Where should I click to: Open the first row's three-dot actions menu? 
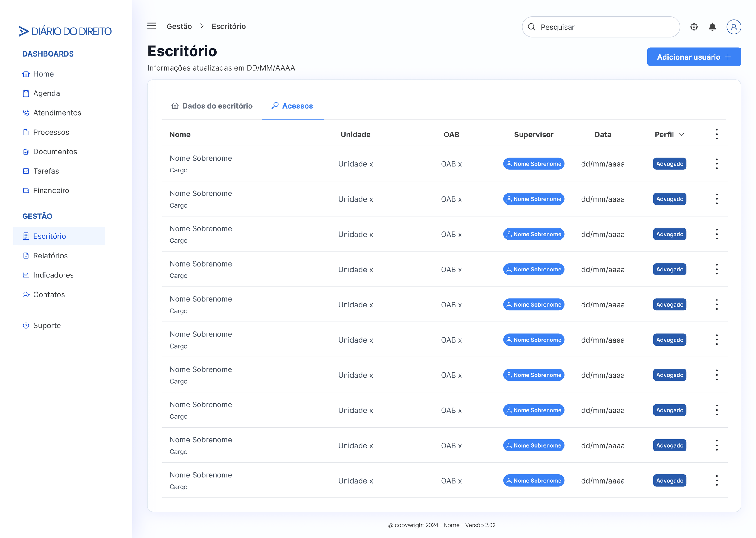click(x=717, y=164)
